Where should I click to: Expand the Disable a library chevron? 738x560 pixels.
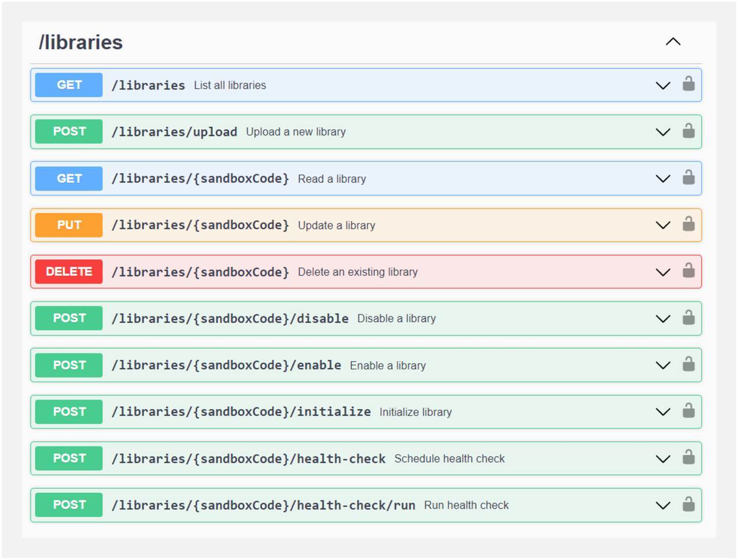(663, 319)
